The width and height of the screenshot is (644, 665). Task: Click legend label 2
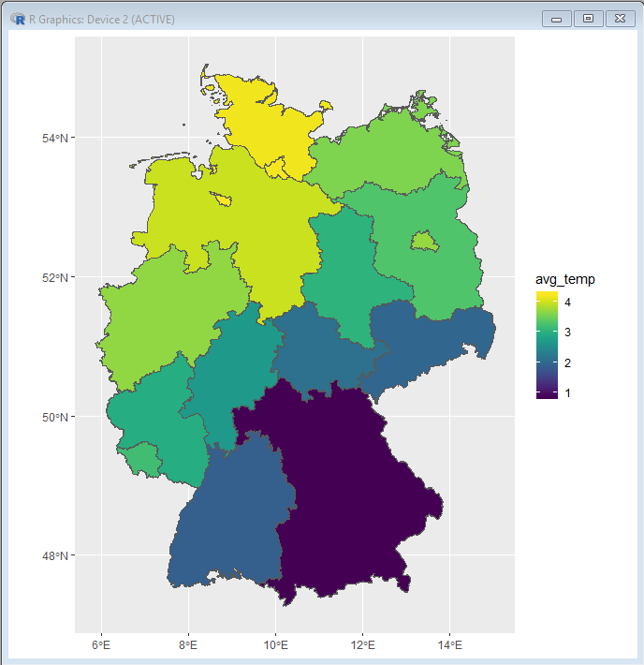point(567,363)
